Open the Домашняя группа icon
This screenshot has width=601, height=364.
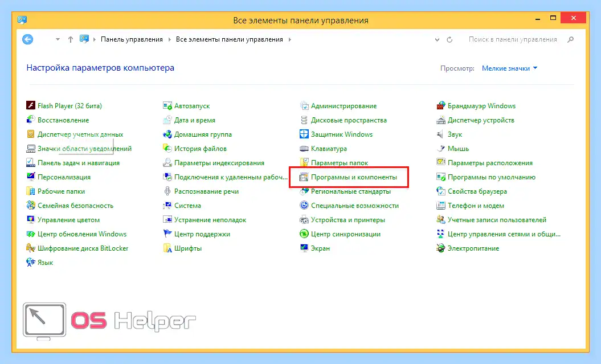167,134
